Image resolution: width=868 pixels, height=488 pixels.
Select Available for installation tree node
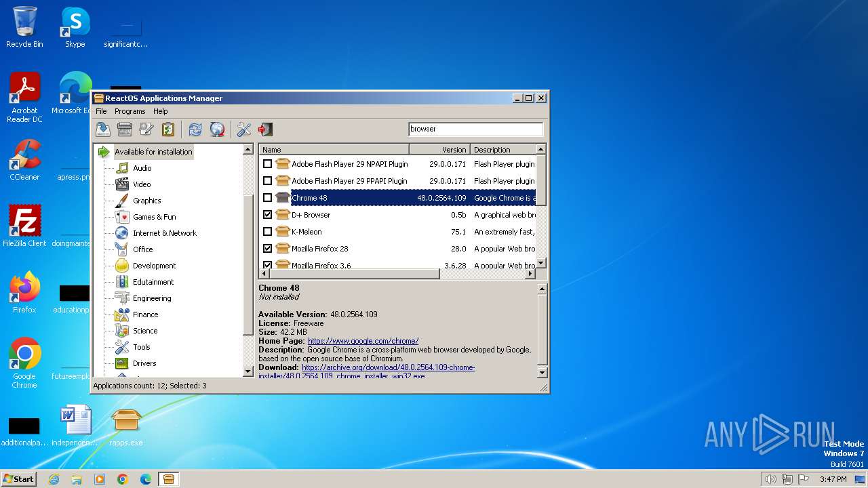[x=153, y=152]
